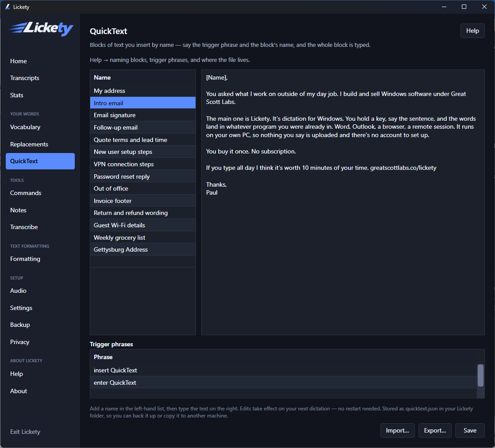Select the 'Gettysburg Address' block
Screen dimensions: 495x448
pos(143,249)
